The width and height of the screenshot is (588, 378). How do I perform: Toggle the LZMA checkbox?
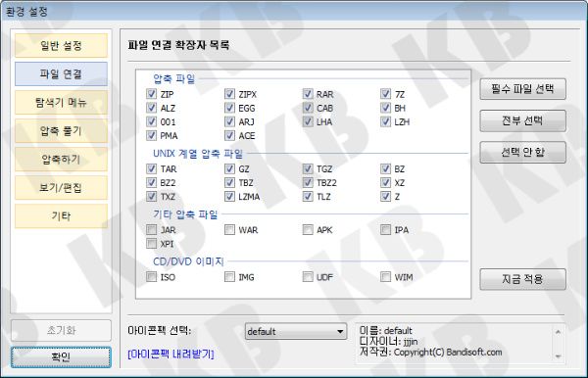tap(229, 196)
